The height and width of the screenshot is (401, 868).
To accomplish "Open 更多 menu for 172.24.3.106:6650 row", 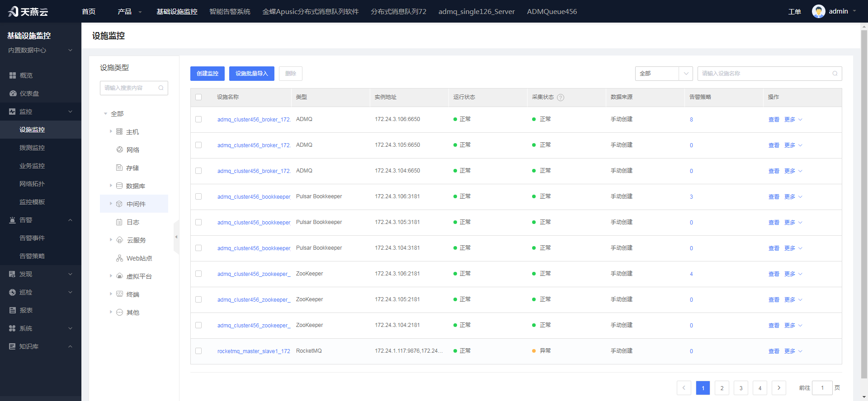I will 793,120.
